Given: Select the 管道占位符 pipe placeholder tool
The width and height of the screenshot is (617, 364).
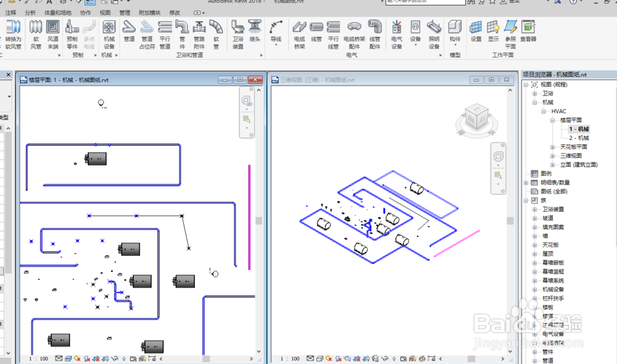Looking at the screenshot, I should click(x=147, y=35).
